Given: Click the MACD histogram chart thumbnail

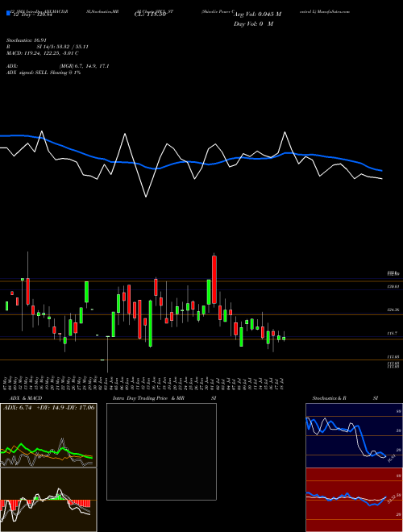Looking at the screenshot, I should (48, 500).
